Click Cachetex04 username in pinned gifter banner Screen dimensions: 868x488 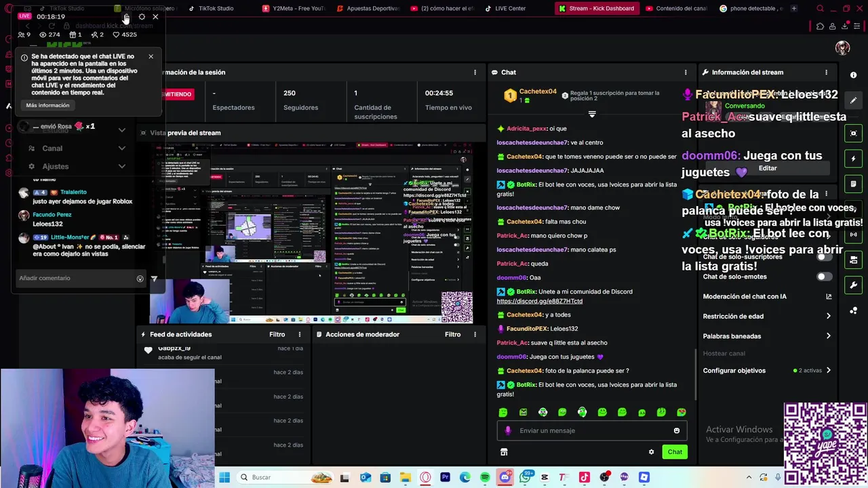tap(538, 91)
